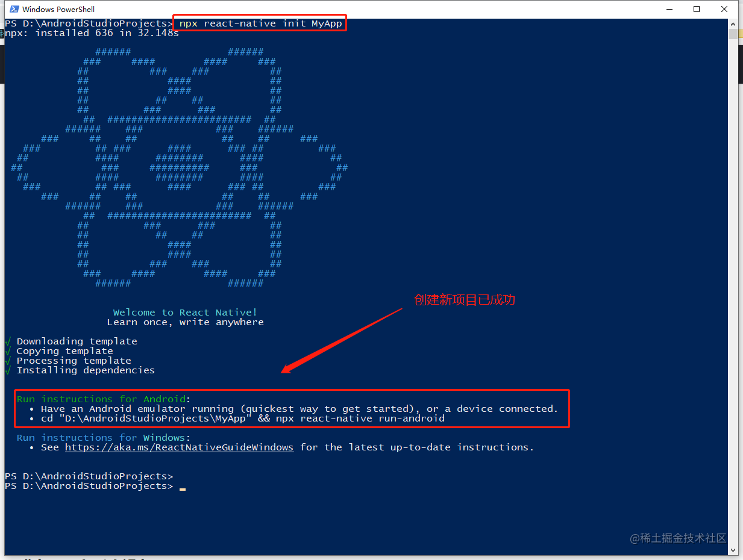Click the 'Processing template' line
Viewport: 743px width, 560px height.
pos(68,361)
